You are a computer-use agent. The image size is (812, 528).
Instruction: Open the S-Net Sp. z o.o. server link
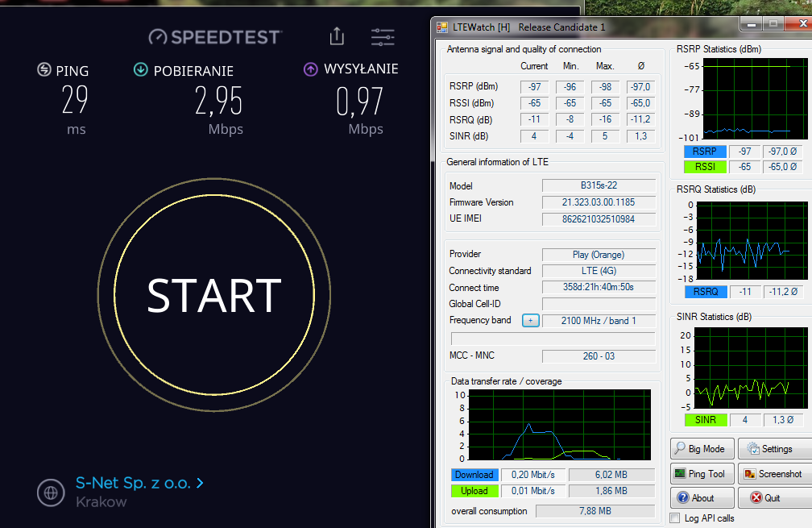click(140, 483)
